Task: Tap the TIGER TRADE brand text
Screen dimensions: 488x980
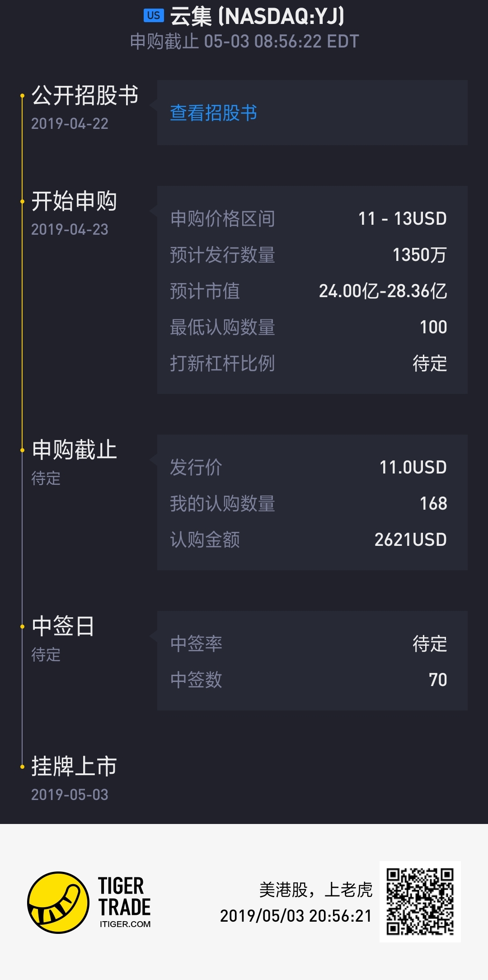Action: tap(124, 896)
